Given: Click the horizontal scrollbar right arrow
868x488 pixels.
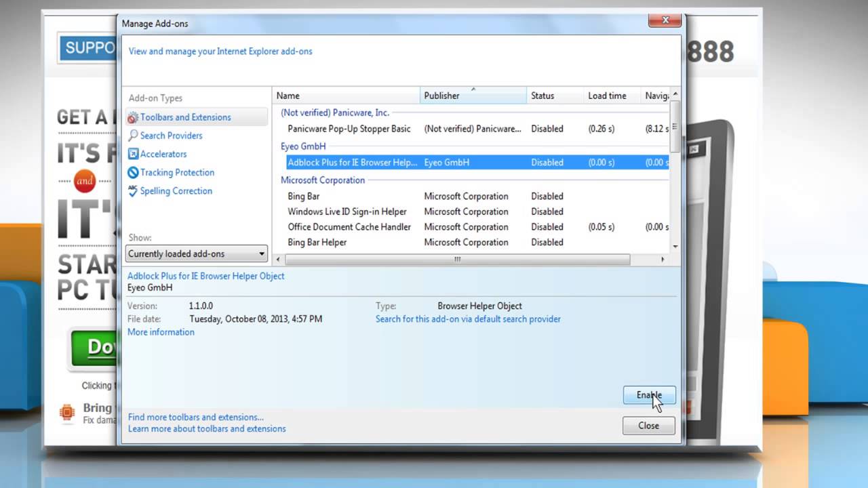Looking at the screenshot, I should coord(663,260).
